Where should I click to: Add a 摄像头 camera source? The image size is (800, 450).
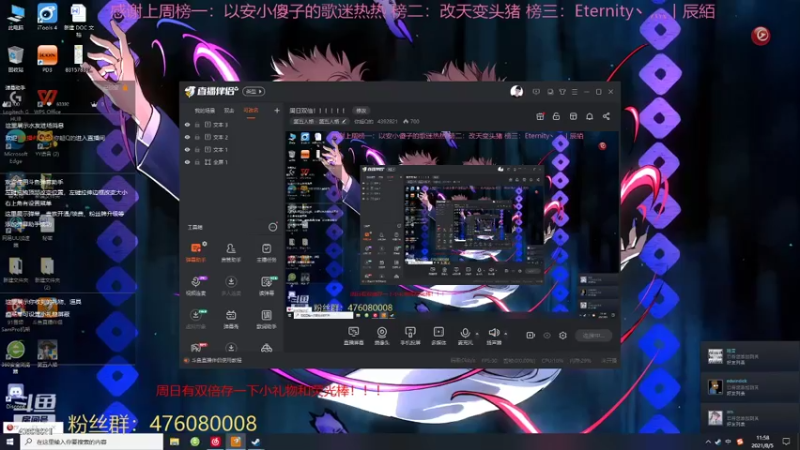coord(382,336)
